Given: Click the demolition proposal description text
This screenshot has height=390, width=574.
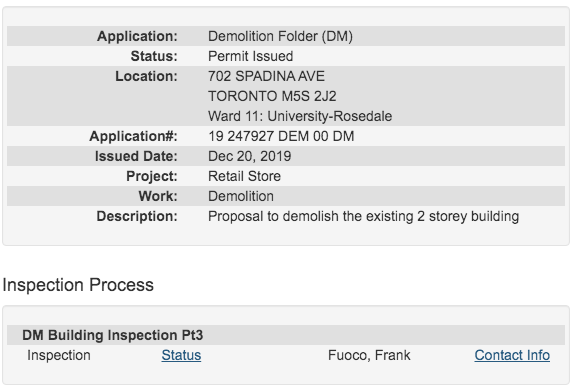Looking at the screenshot, I should coord(364,216).
